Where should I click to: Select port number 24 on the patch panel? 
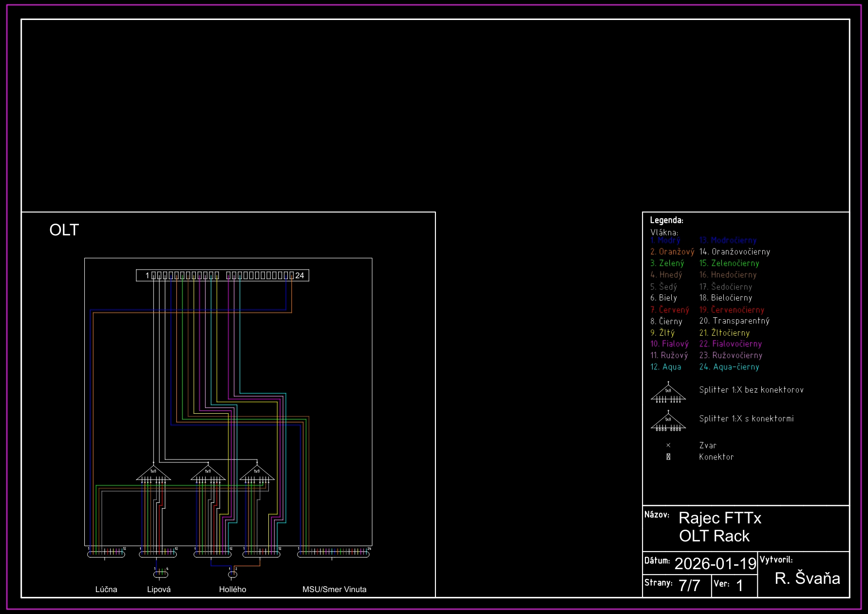tap(300, 276)
